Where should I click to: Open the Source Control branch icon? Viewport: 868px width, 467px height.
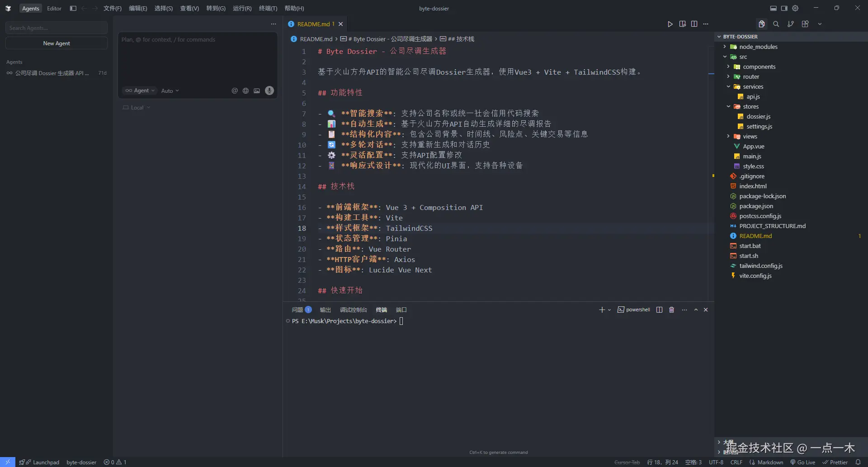click(x=791, y=24)
